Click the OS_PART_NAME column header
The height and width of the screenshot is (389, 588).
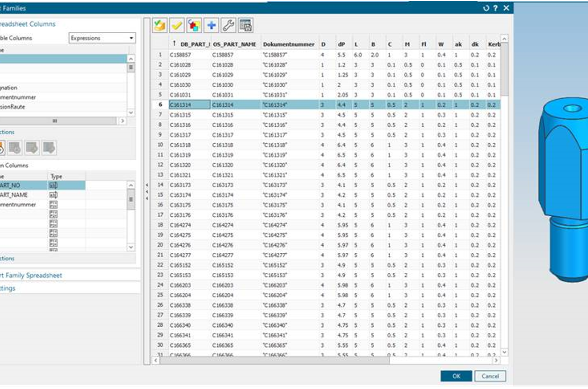[234, 44]
